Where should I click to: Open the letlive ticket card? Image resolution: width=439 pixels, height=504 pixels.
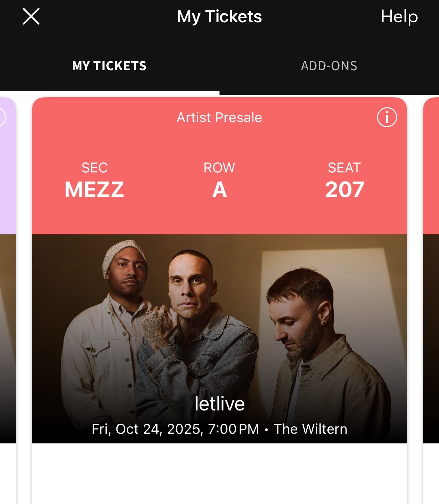[x=219, y=300]
